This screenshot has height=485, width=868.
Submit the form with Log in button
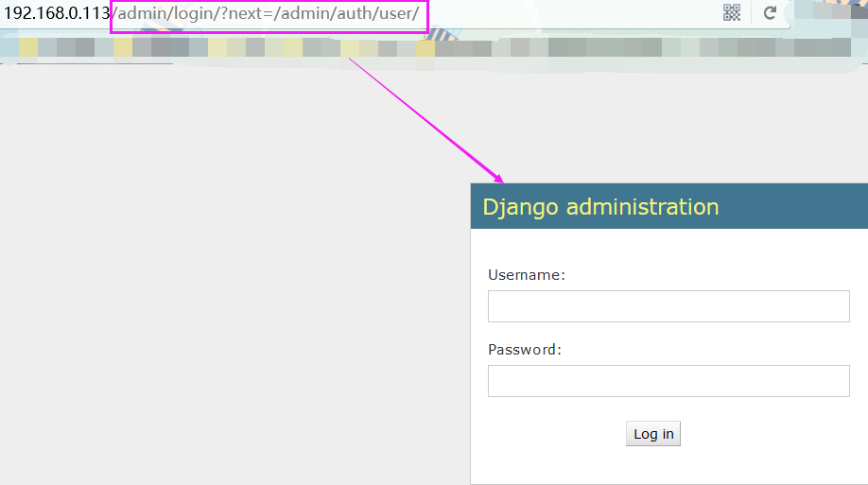click(x=653, y=434)
